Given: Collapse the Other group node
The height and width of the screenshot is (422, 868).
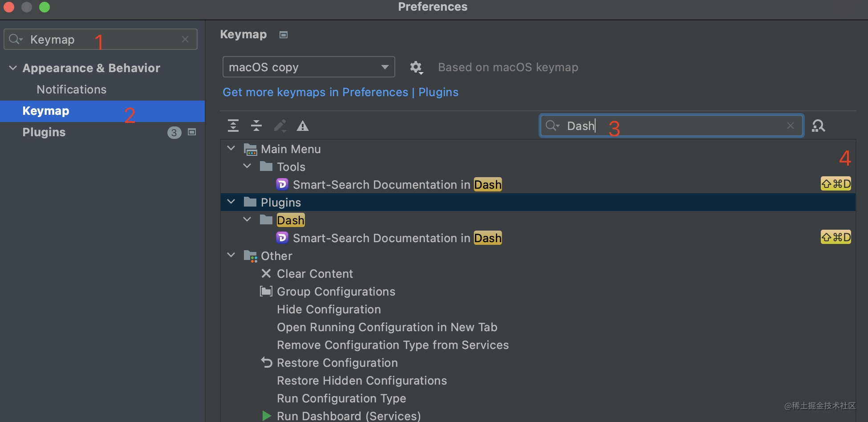Looking at the screenshot, I should tap(231, 256).
